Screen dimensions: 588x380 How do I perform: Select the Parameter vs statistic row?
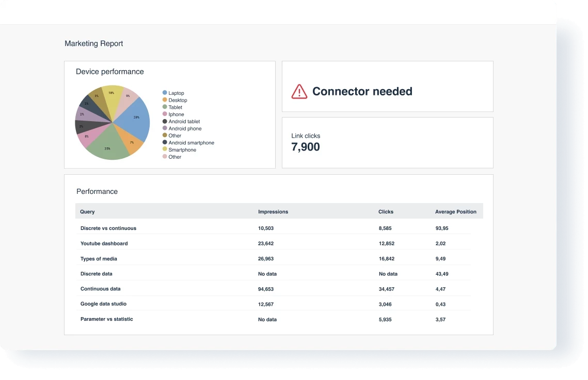pos(106,319)
